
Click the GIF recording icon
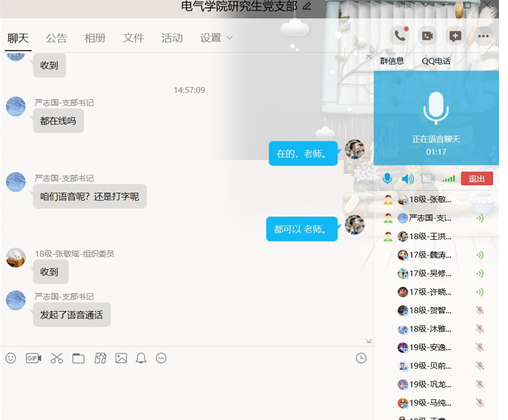click(x=33, y=358)
